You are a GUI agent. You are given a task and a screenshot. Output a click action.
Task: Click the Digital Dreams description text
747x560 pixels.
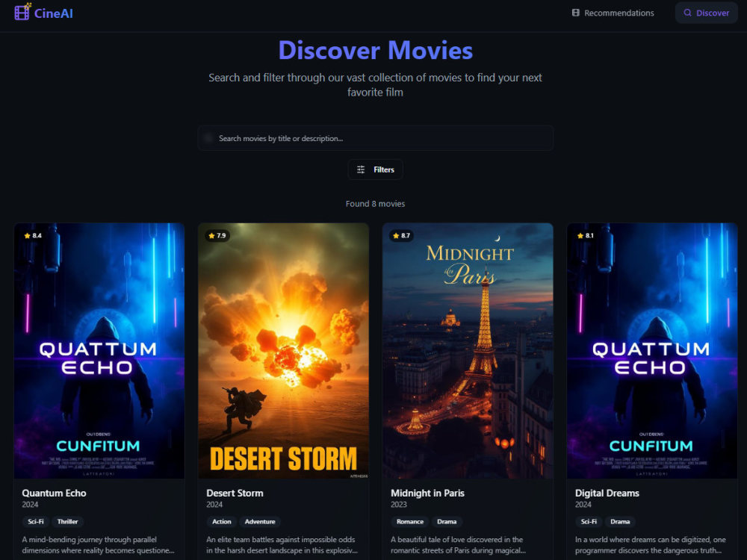[x=651, y=545]
